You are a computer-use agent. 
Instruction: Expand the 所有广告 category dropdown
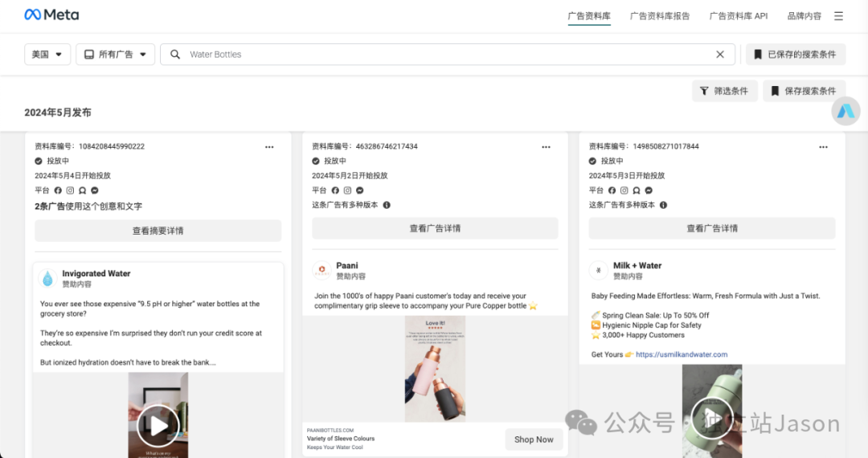click(x=115, y=54)
